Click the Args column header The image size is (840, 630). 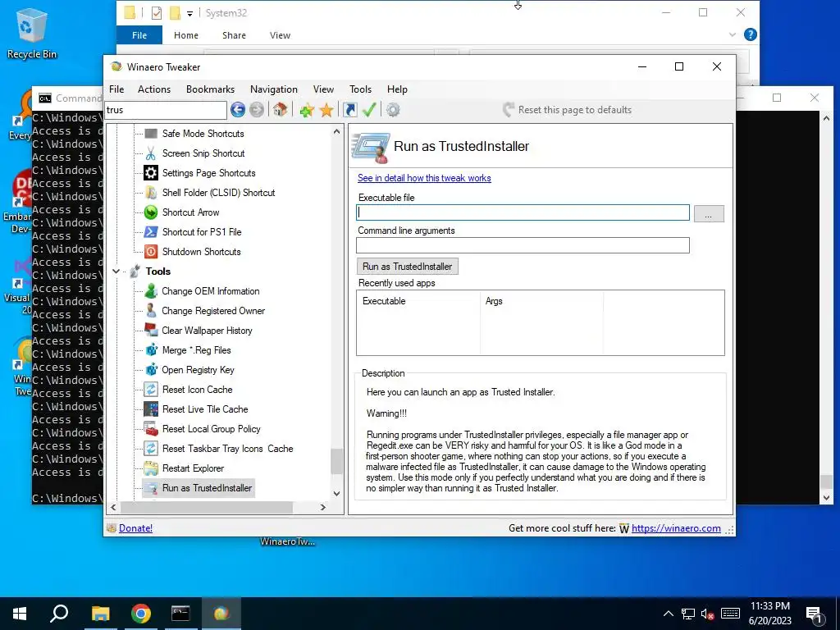pyautogui.click(x=541, y=301)
